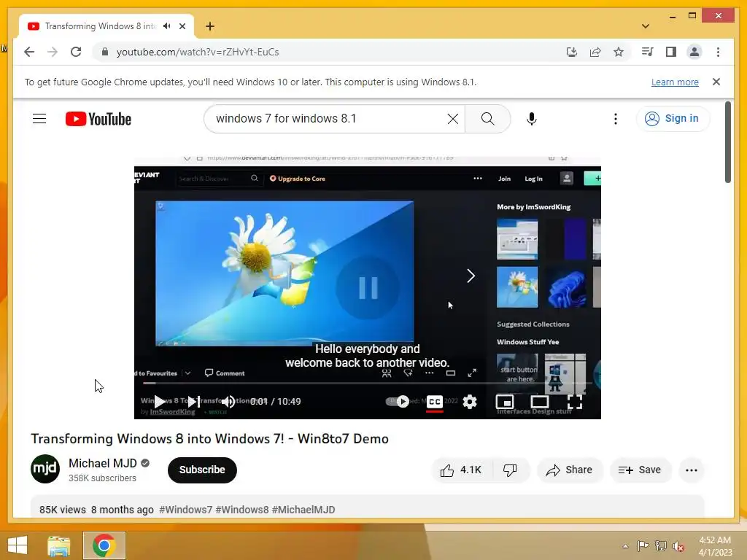Open the taskbar clock showing 4:52 AM
Viewport: 747px width, 560px height.
point(715,546)
